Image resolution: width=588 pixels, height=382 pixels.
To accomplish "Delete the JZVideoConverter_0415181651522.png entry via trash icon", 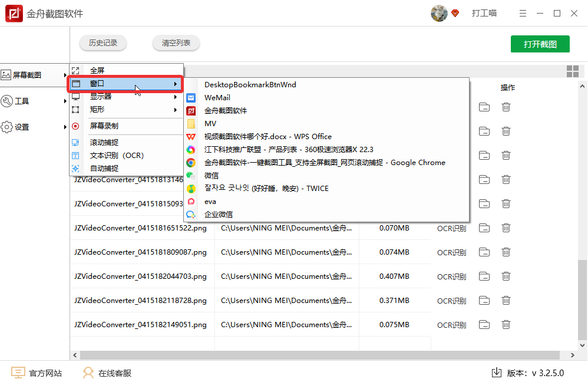I will (506, 228).
